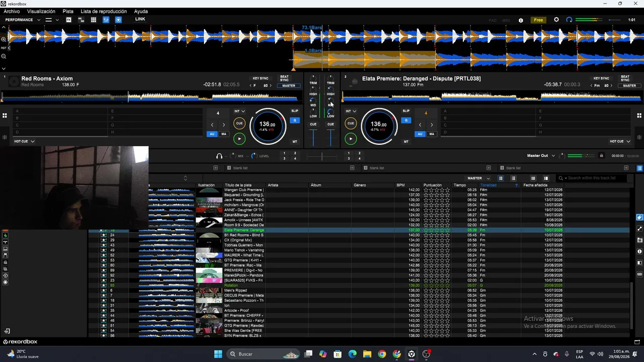Screen dimensions: 644x362
Task: Open the FX panel icon
Action: (69, 20)
